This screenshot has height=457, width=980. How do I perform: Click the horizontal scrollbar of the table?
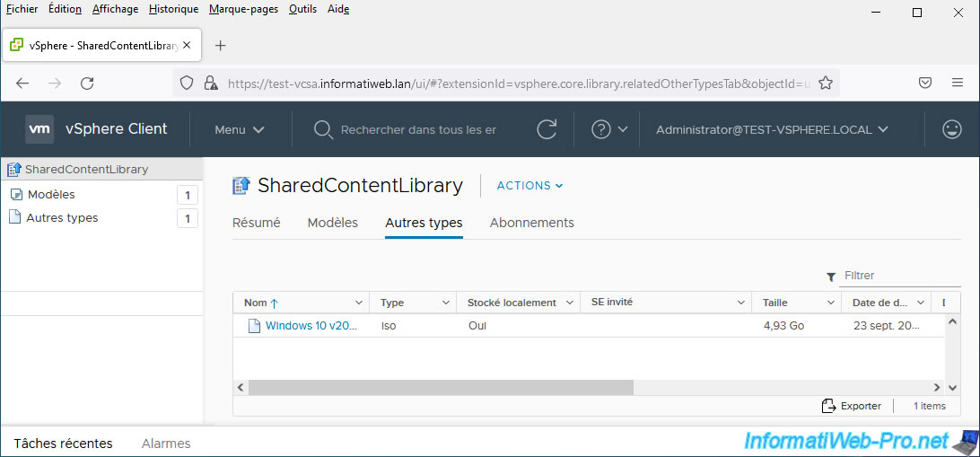(440, 387)
